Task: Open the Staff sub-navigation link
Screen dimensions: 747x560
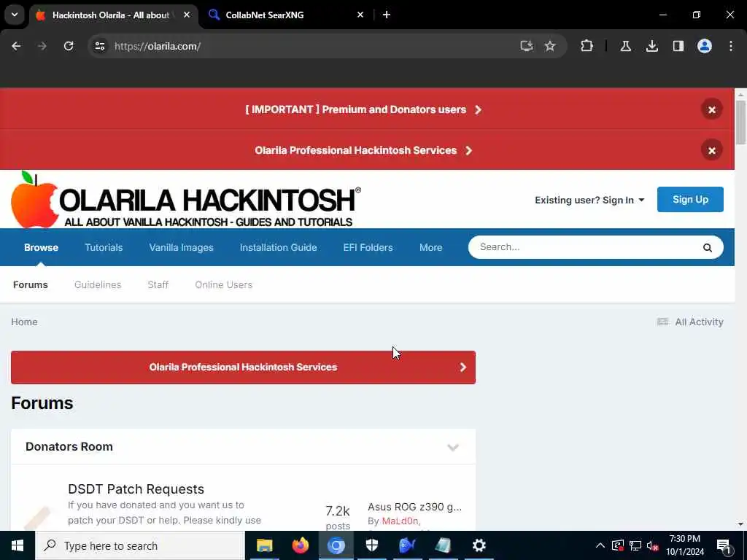Action: point(158,285)
